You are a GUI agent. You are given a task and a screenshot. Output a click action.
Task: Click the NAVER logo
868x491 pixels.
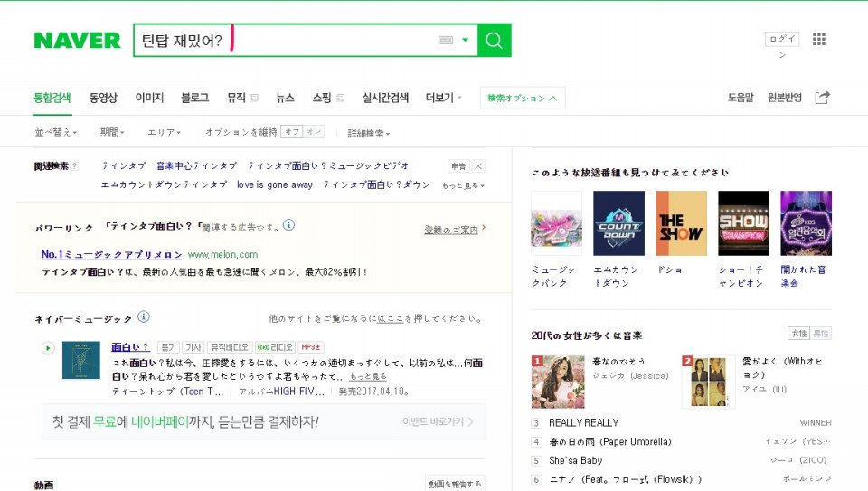[x=77, y=41]
